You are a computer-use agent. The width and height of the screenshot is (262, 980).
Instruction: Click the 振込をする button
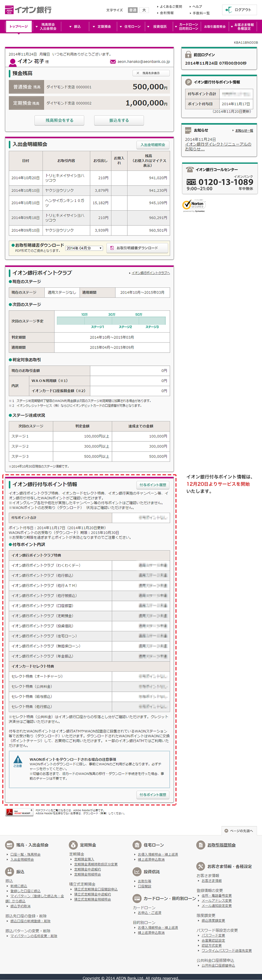pyautogui.click(x=119, y=120)
